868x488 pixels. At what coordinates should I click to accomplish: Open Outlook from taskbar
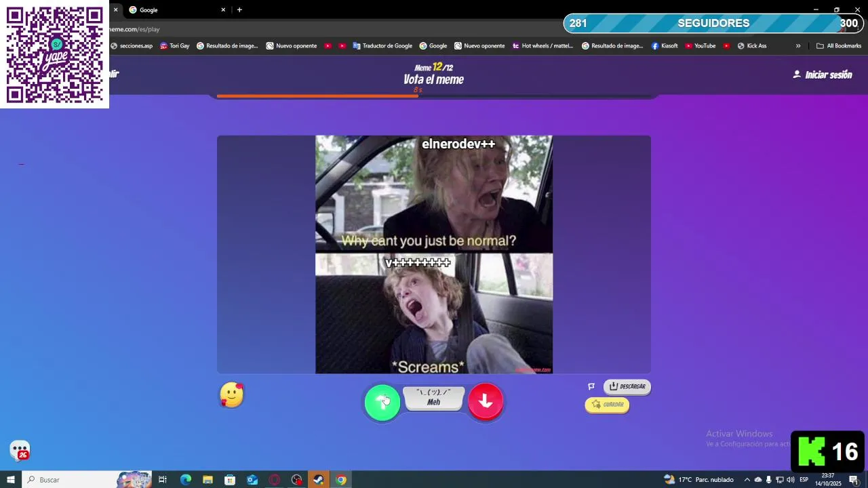pyautogui.click(x=252, y=480)
